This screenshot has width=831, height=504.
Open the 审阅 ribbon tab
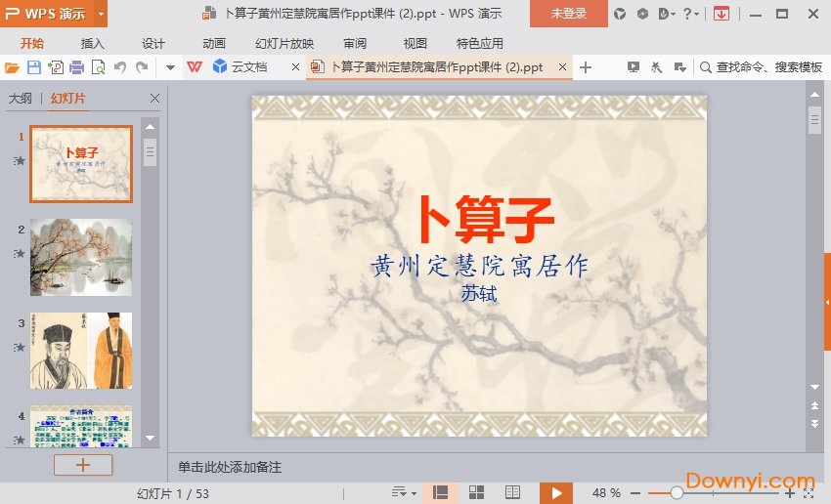point(355,43)
